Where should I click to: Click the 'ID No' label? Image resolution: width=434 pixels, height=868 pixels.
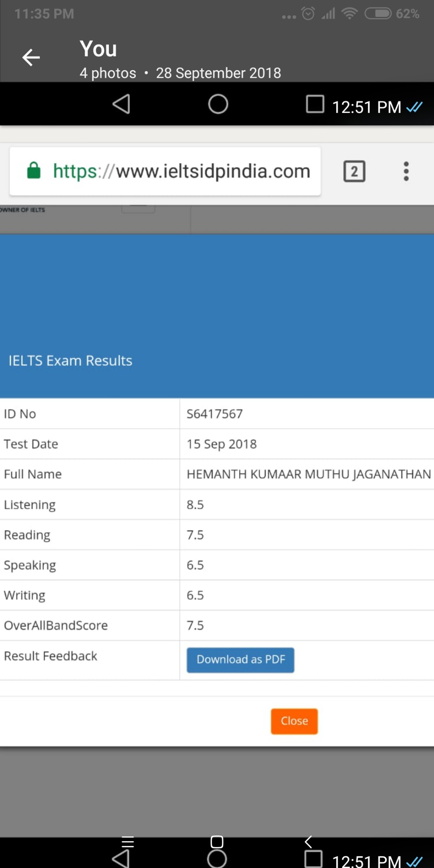tap(20, 414)
